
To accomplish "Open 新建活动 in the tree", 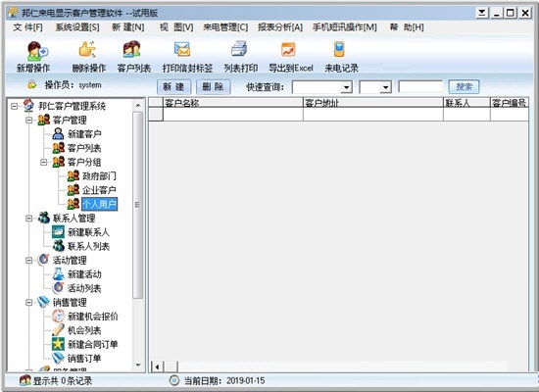I will coord(84,274).
